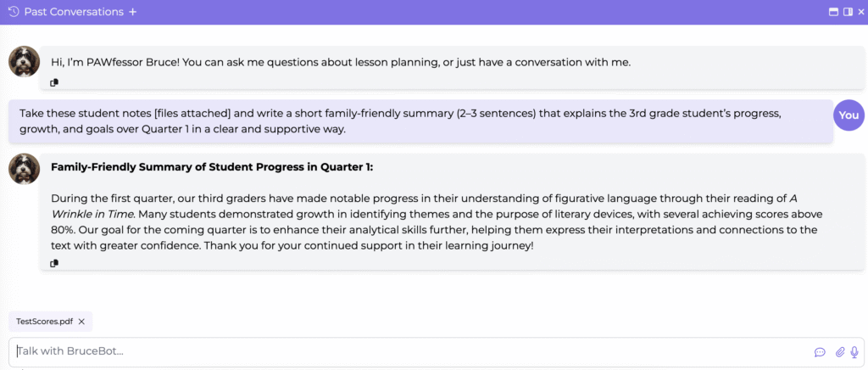
Task: Open the Past Conversations history icon
Action: (14, 12)
